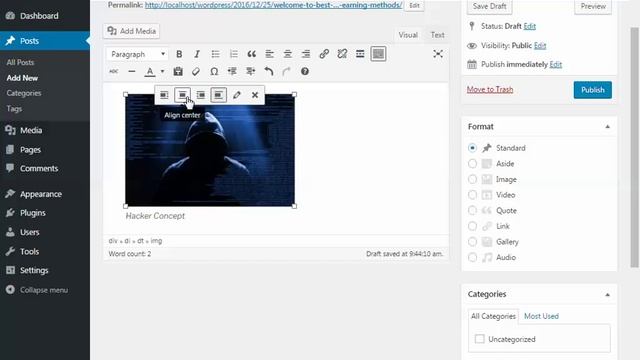Viewport: 640px width, 360px height.
Task: Align image right in image toolbar
Action: click(x=201, y=95)
